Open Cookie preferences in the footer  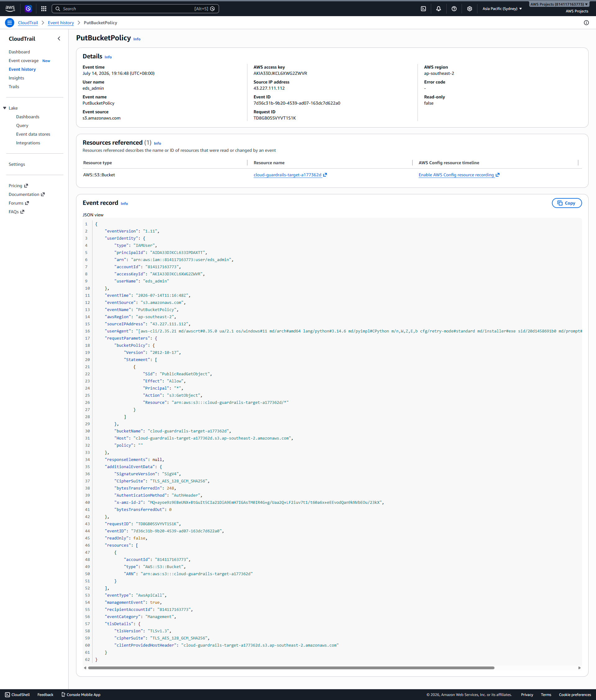click(x=575, y=695)
